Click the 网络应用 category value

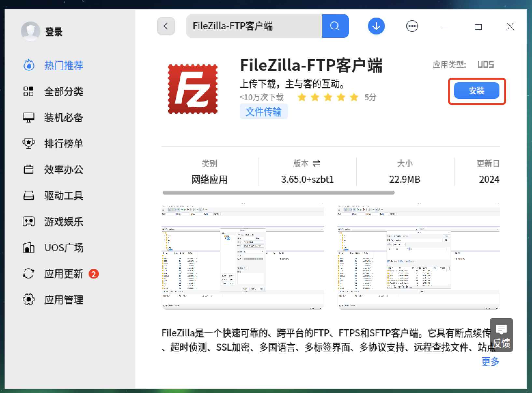(209, 179)
